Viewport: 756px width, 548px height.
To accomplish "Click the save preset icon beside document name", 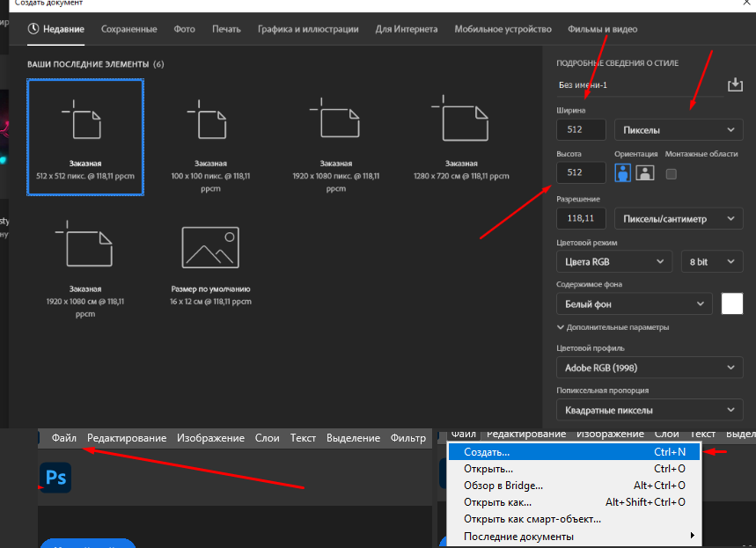I will pos(735,84).
